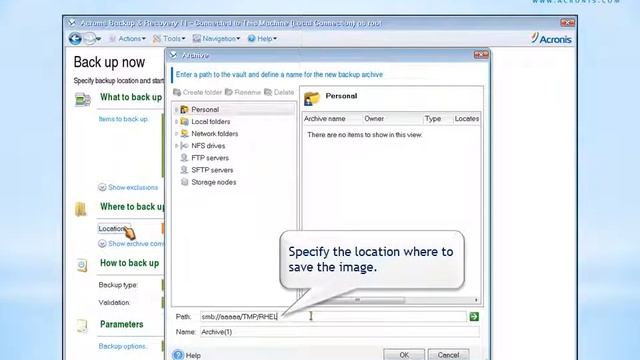Click 'There are no items to show' text

point(364,135)
